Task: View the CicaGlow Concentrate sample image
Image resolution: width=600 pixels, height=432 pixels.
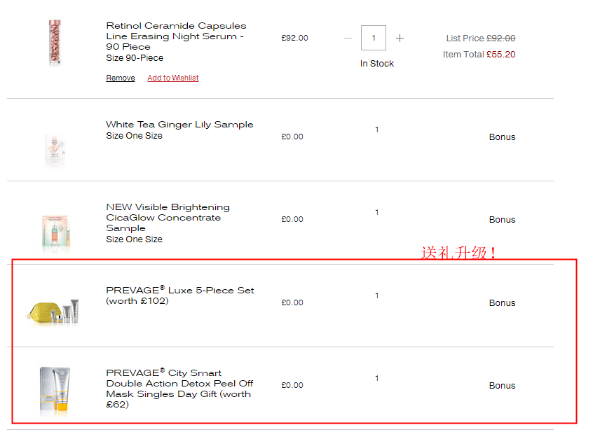Action: coord(55,226)
